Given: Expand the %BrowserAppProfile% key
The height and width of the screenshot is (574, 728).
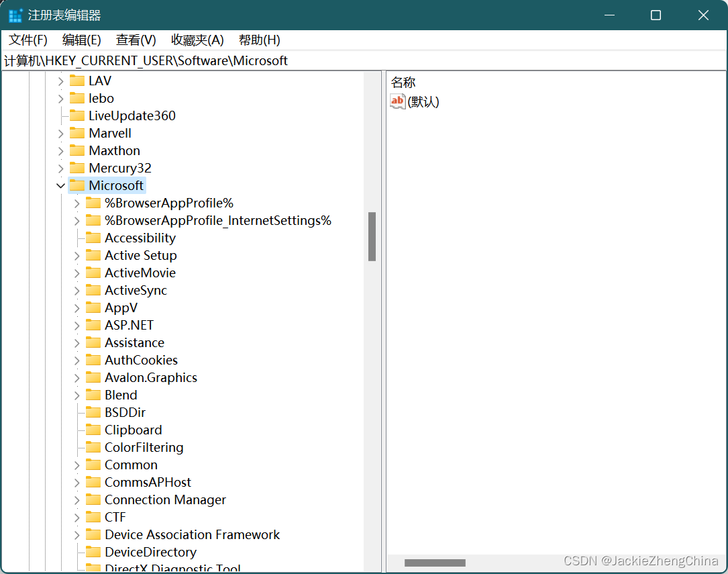Looking at the screenshot, I should coord(76,203).
